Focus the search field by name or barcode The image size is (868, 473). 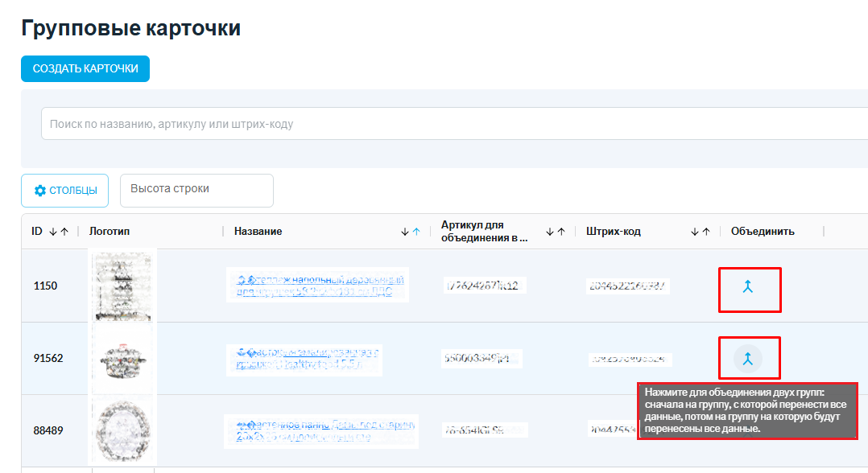pos(454,124)
